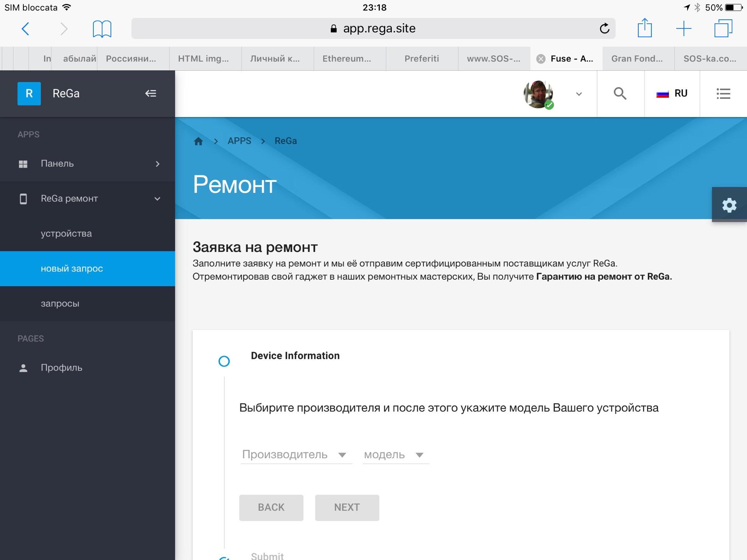
Task: Open the search magnifier icon
Action: click(x=620, y=93)
